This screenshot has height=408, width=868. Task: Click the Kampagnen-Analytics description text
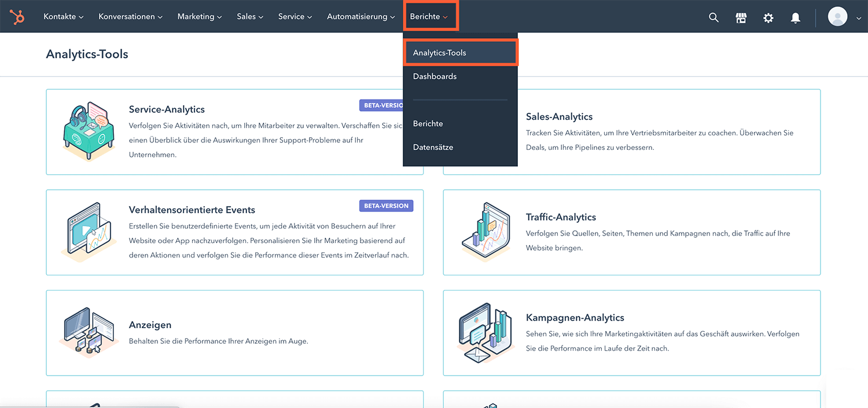click(663, 341)
